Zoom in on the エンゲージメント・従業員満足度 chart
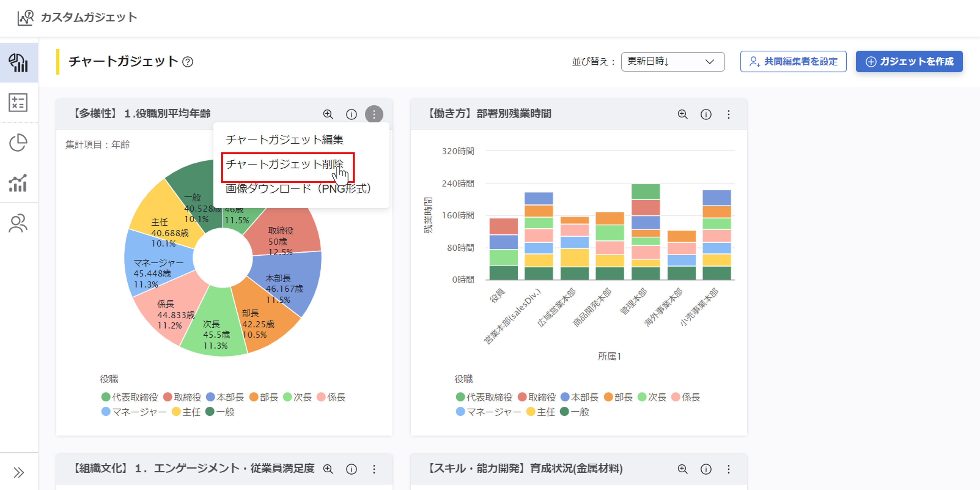This screenshot has width=980, height=490. click(x=328, y=469)
